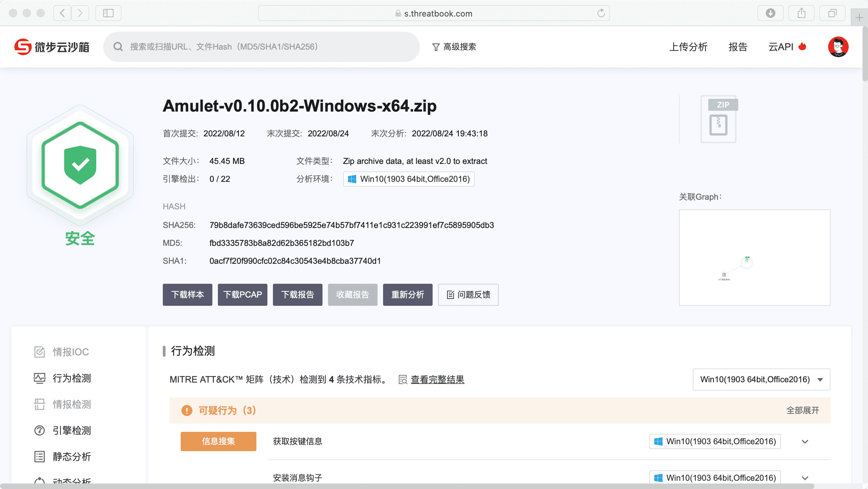Click the file title Amulet-v0.10.0b2-Windows-x64.zip
This screenshot has width=868, height=489.
300,106
